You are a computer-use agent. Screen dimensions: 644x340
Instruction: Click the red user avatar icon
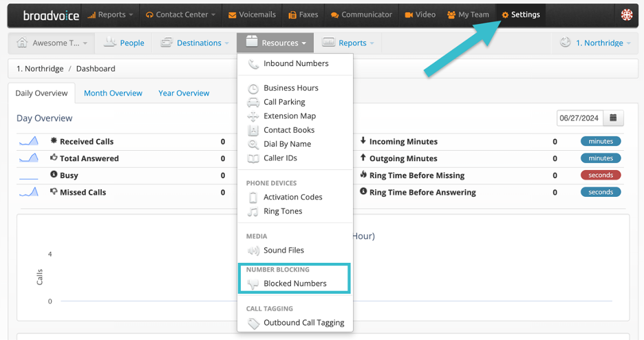click(x=626, y=14)
